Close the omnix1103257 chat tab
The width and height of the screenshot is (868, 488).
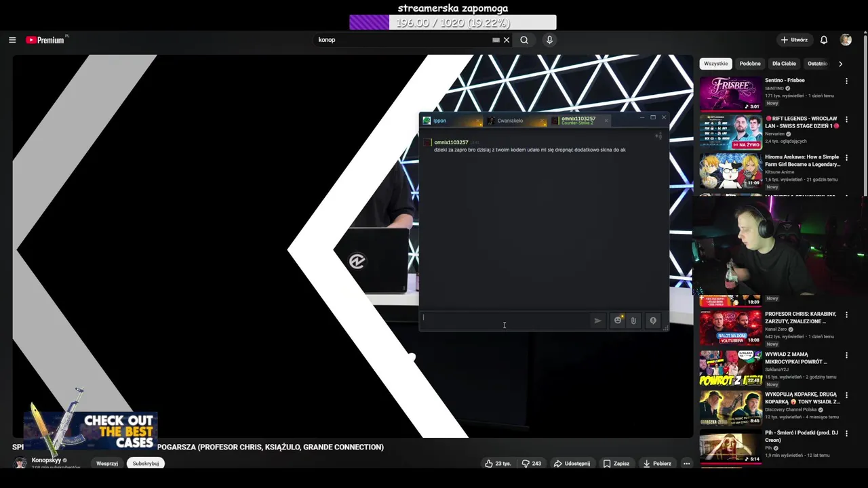[606, 121]
